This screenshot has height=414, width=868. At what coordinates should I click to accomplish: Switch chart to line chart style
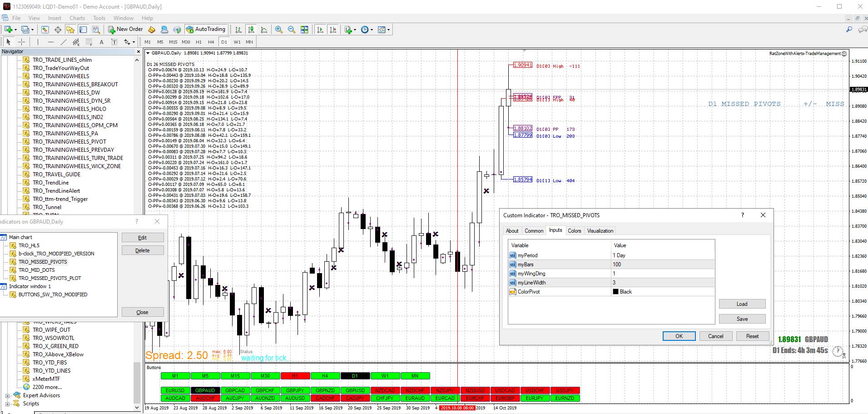[264, 30]
